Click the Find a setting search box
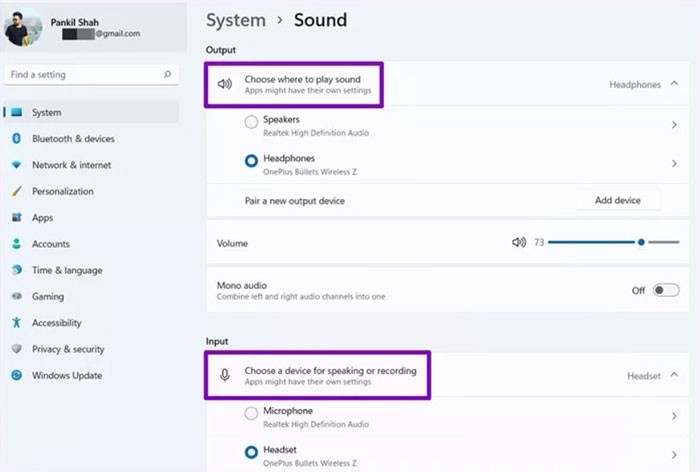 click(x=85, y=74)
